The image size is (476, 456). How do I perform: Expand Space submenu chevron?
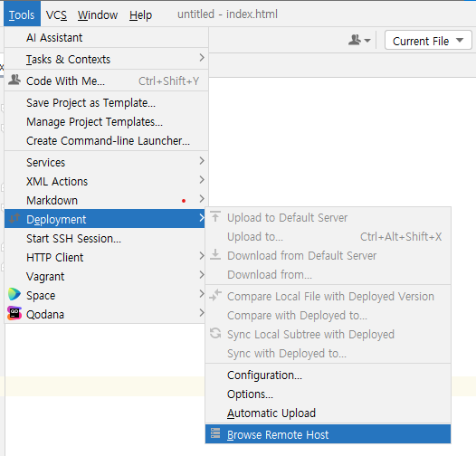tap(202, 293)
